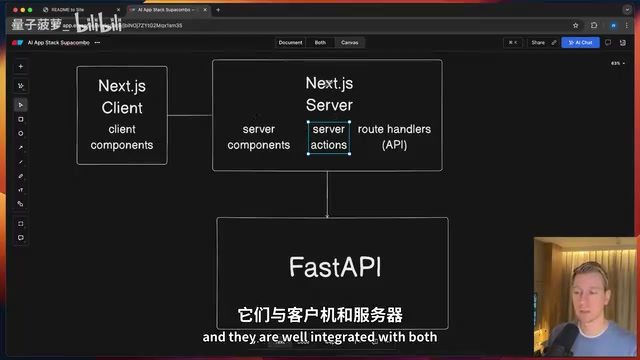Select the circle shape tool
The image size is (640, 360).
tap(21, 133)
